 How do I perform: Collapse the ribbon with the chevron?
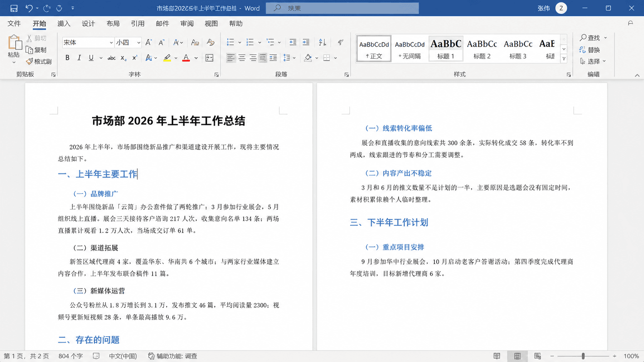pos(637,75)
